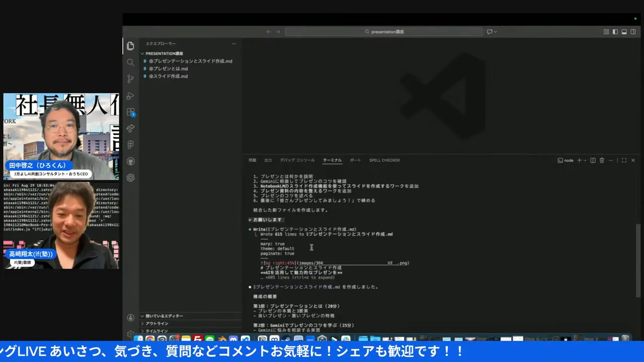Open the Search view in the activity bar
Image resolution: width=644 pixels, height=362 pixels.
pos(130,62)
